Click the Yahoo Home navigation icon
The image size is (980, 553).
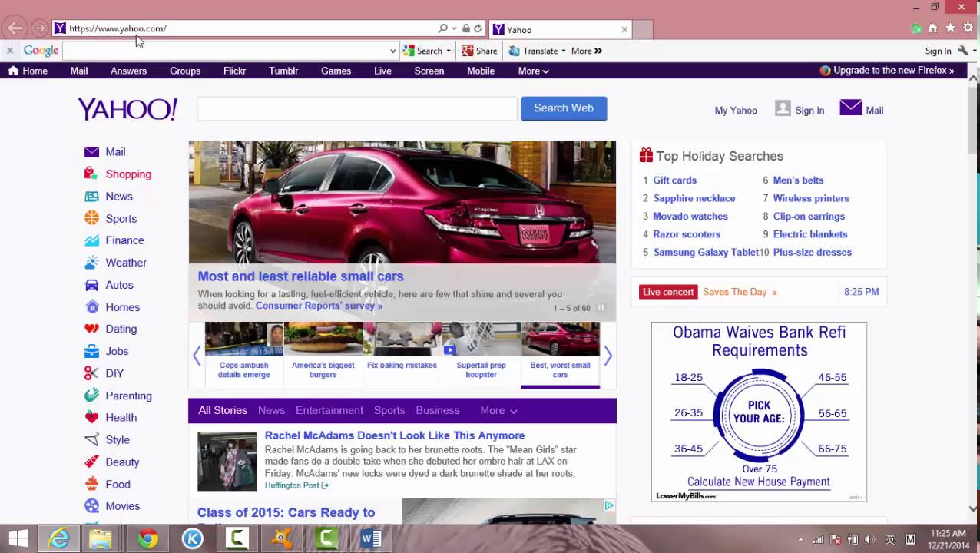click(x=13, y=71)
